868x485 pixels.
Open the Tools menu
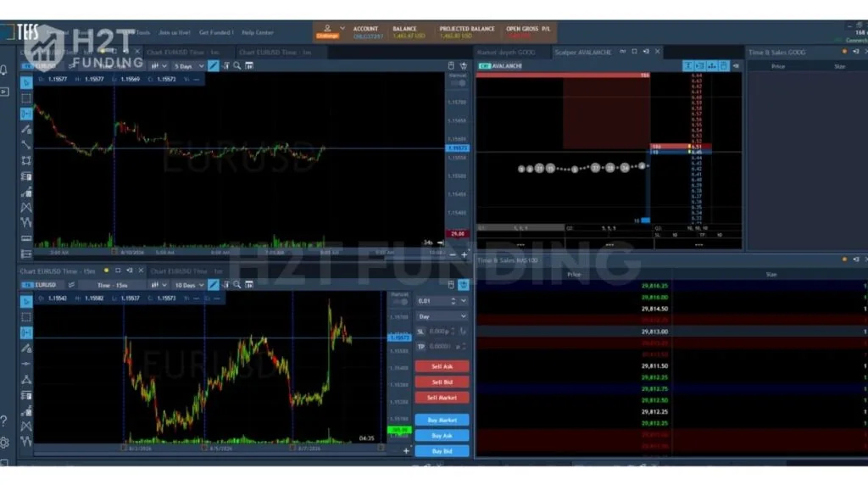tap(142, 33)
